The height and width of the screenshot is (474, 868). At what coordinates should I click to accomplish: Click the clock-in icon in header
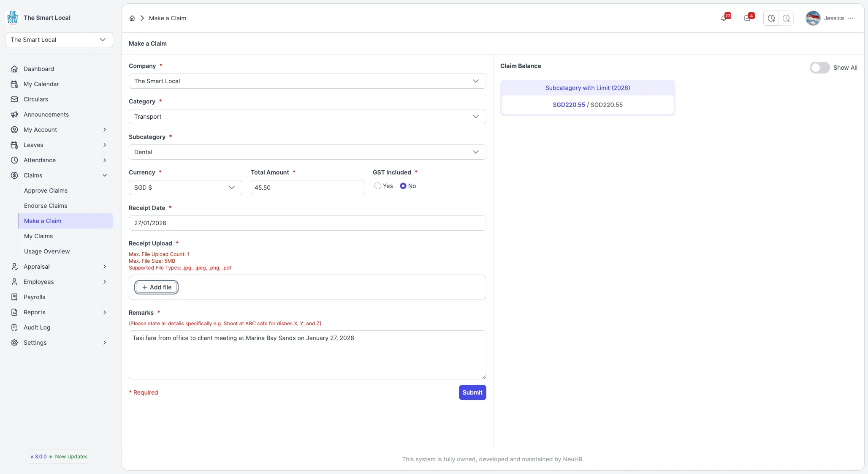771,18
